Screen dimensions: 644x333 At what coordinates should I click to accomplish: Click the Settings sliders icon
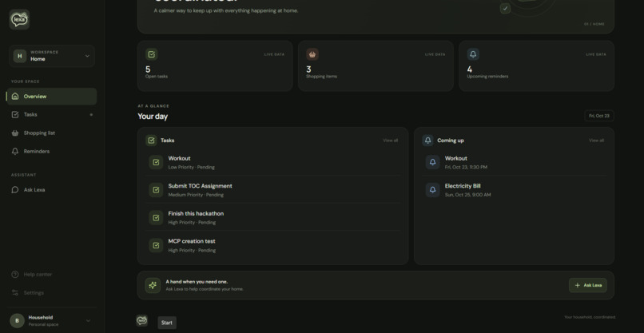pos(15,293)
